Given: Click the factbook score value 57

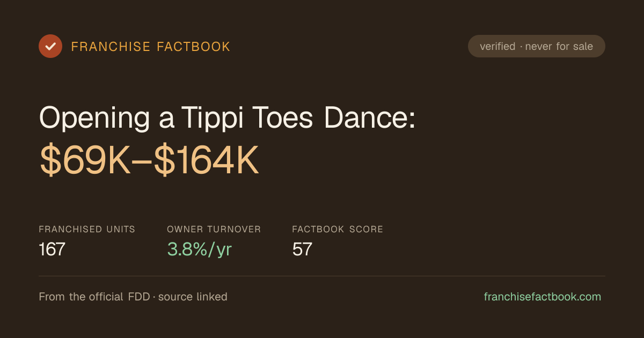Looking at the screenshot, I should coord(302,249).
